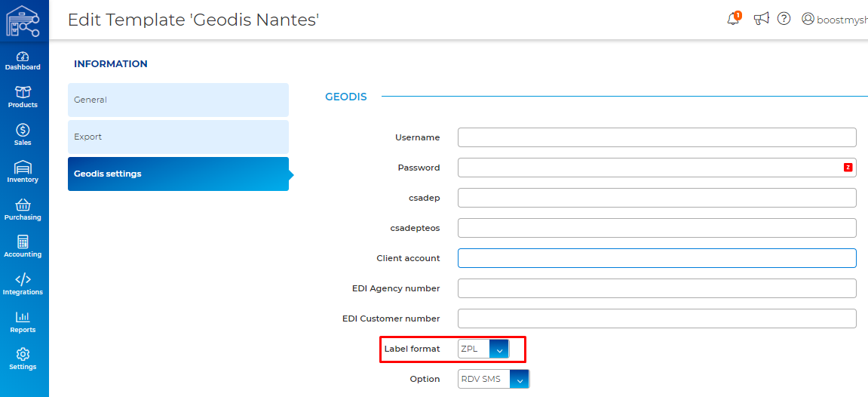The height and width of the screenshot is (397, 868).
Task: Select the Geodis settings tab
Action: 178,174
